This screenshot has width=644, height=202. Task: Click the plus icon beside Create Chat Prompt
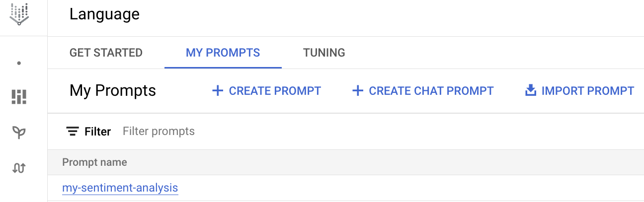coord(357,91)
